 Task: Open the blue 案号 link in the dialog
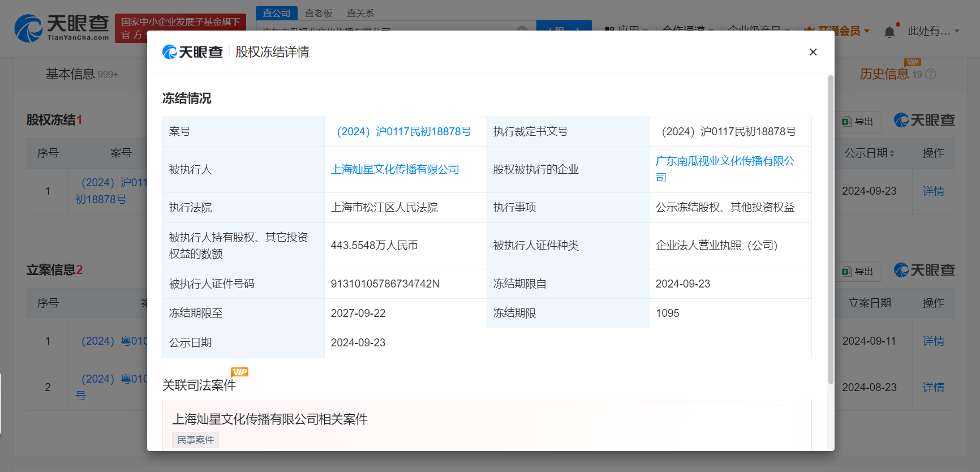coord(404,131)
